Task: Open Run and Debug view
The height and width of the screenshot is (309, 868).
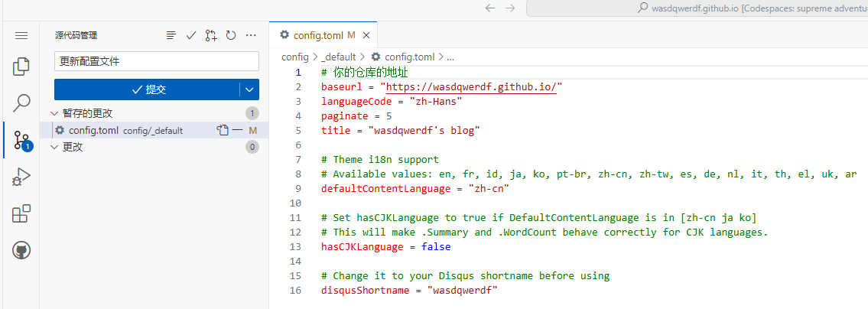Action: pyautogui.click(x=21, y=177)
